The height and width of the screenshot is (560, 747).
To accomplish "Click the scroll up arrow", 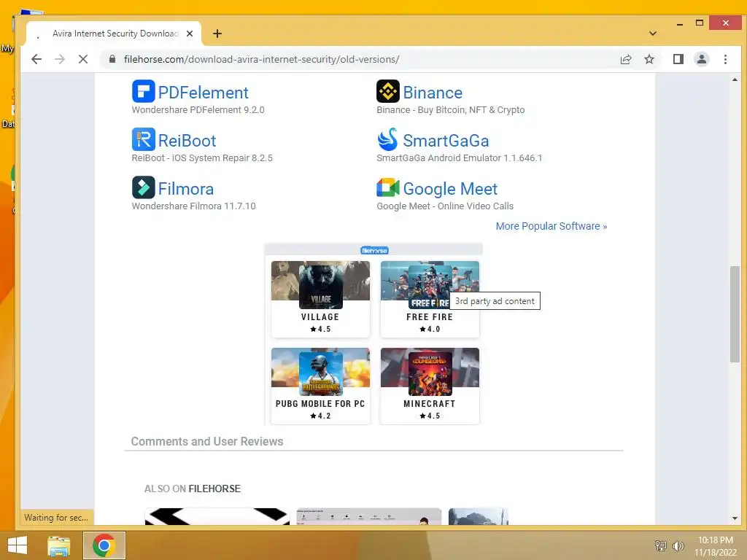I will [735, 79].
